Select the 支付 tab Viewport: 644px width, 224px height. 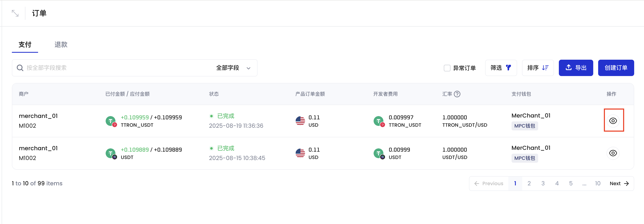(x=25, y=44)
